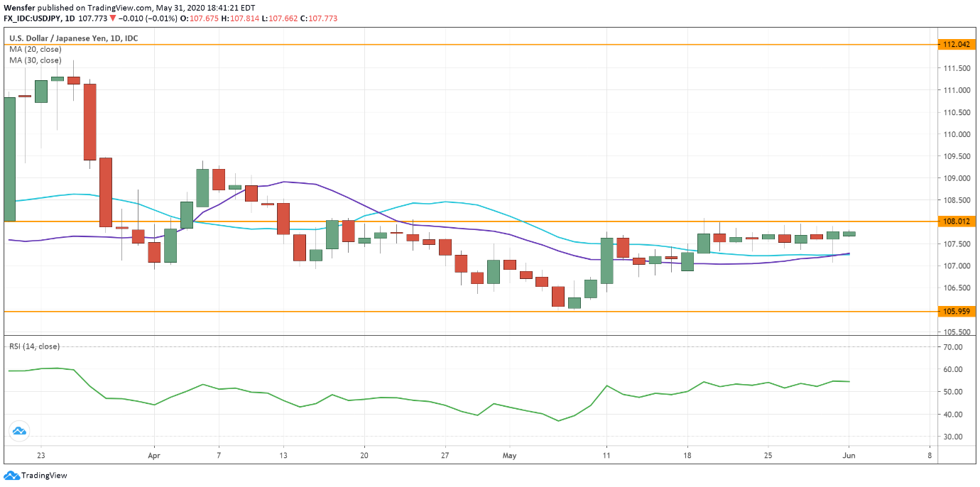Viewport: 980px width, 487px height.
Task: Toggle visibility of the MA (20, close) indicator
Action: coord(35,50)
